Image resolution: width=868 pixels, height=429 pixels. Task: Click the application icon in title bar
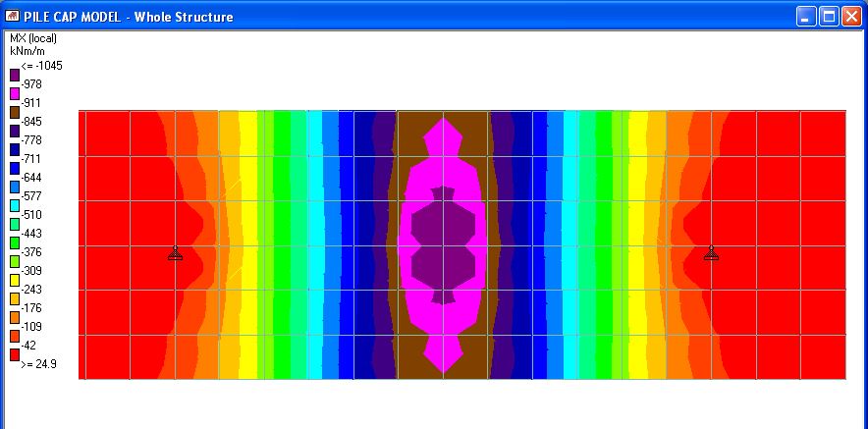point(12,16)
